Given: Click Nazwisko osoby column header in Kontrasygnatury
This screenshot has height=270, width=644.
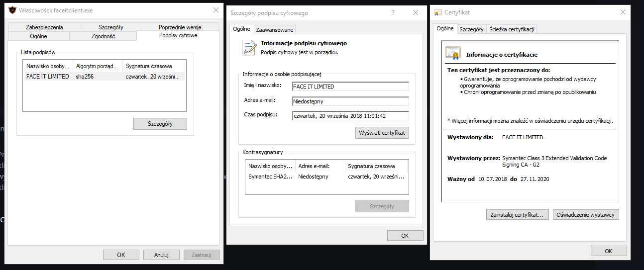Looking at the screenshot, I should [x=271, y=166].
